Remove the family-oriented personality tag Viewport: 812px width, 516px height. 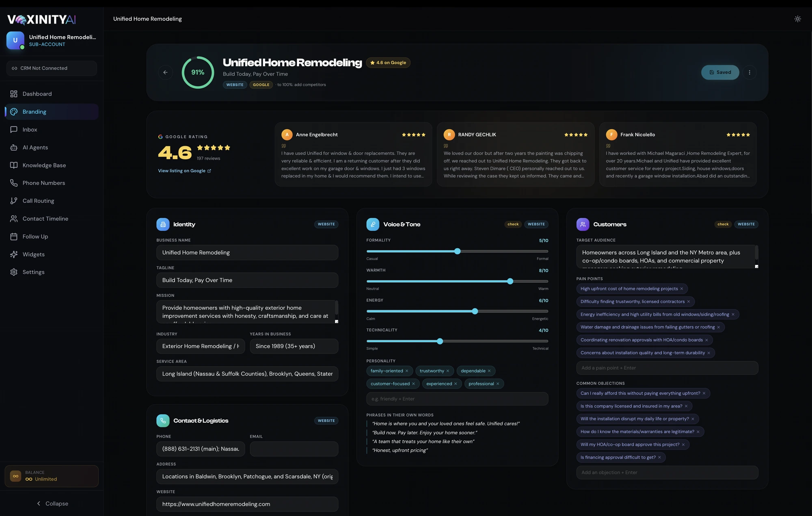pyautogui.click(x=407, y=371)
